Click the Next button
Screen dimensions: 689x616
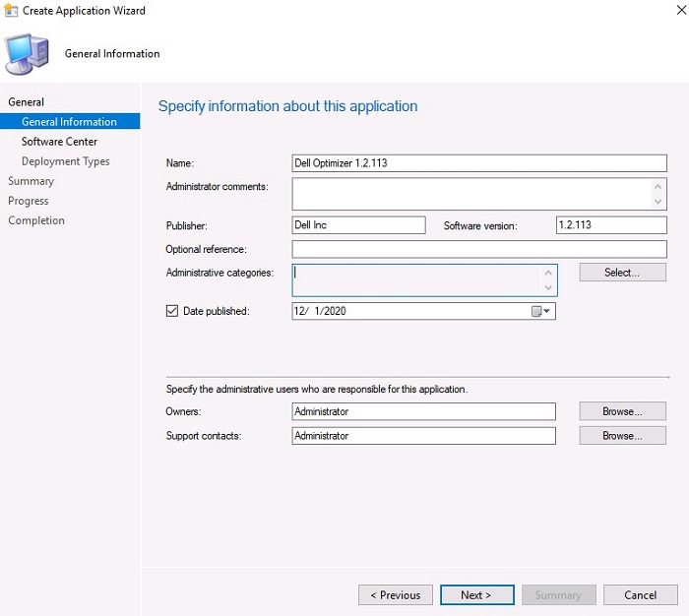pyautogui.click(x=477, y=595)
